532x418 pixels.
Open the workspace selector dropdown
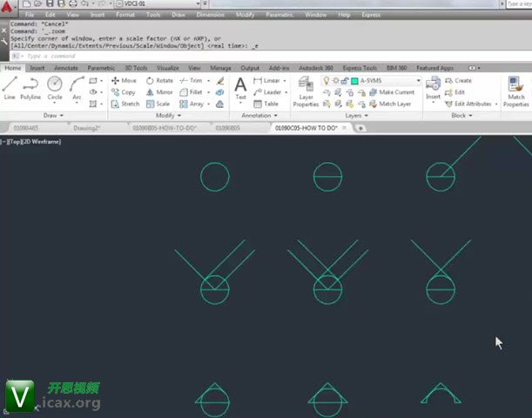pos(199,3)
